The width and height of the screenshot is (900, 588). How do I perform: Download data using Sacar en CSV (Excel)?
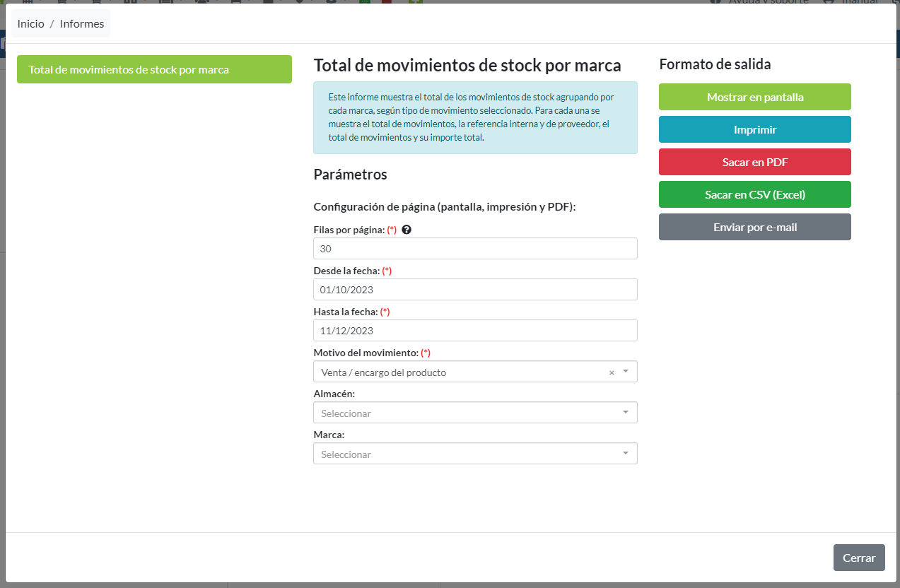(x=754, y=194)
